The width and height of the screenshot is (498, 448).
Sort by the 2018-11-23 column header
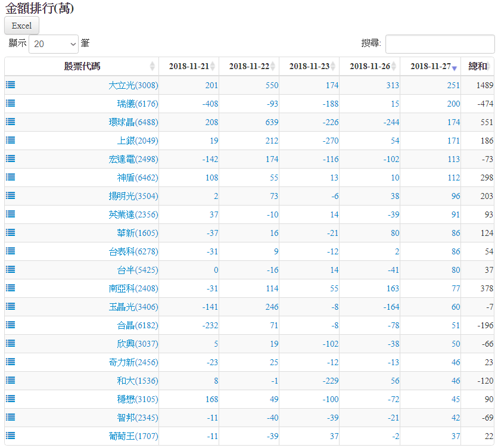tap(309, 66)
